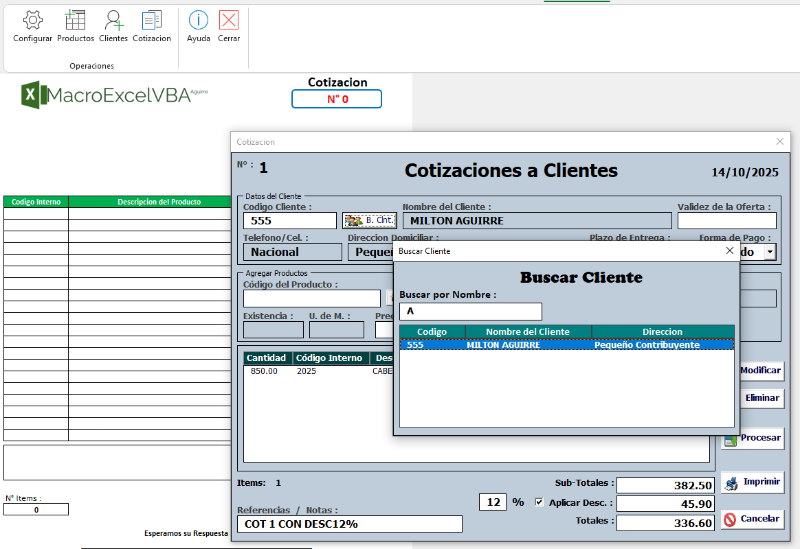Click Direccion column header in Buscar Cliente
This screenshot has height=549, width=800.
(x=663, y=332)
